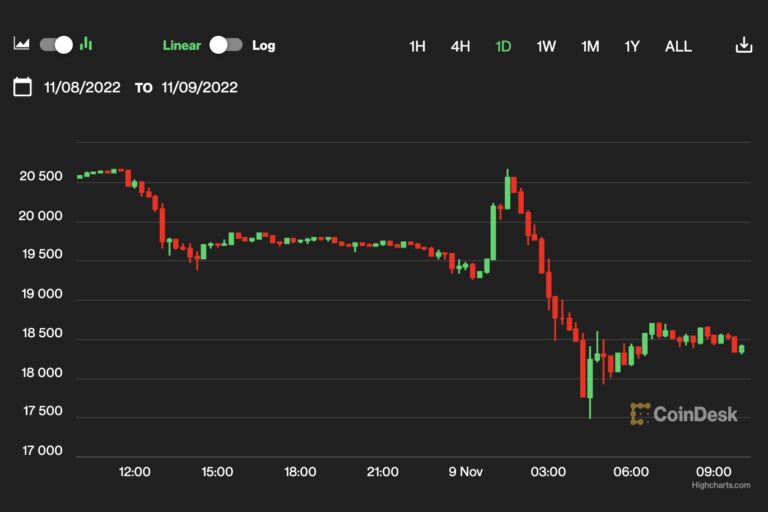The width and height of the screenshot is (768, 512).
Task: Click the 19 500 price axis label
Action: (x=43, y=254)
